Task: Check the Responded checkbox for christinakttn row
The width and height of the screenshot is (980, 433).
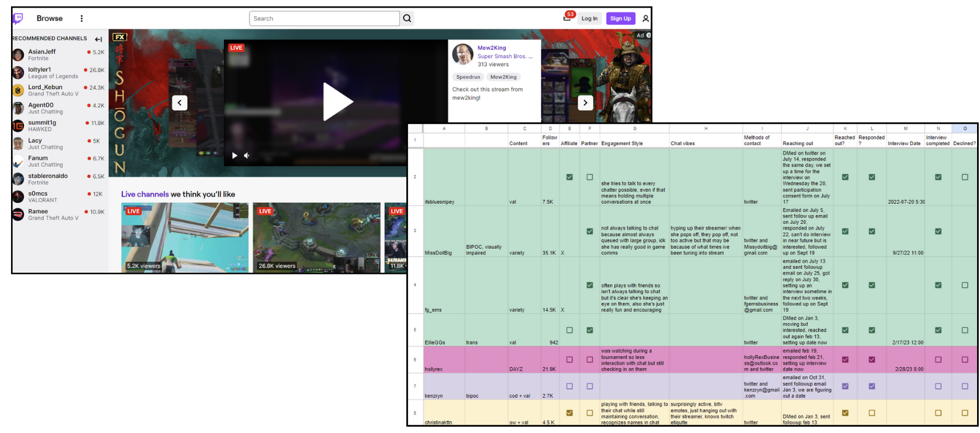Action: [872, 413]
